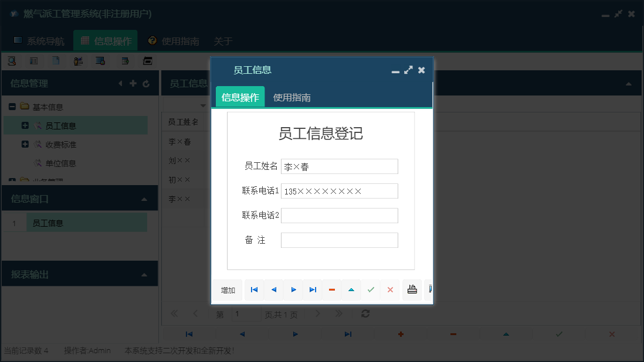The width and height of the screenshot is (644, 362).
Task: Jump to last record in 员工信息 dialog
Action: pyautogui.click(x=313, y=289)
